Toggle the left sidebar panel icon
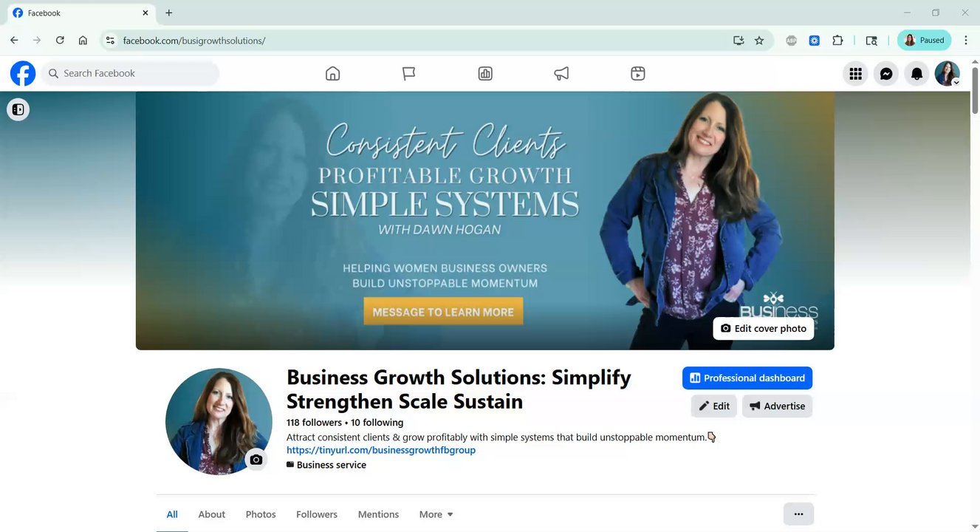Image resolution: width=980 pixels, height=532 pixels. [x=18, y=109]
